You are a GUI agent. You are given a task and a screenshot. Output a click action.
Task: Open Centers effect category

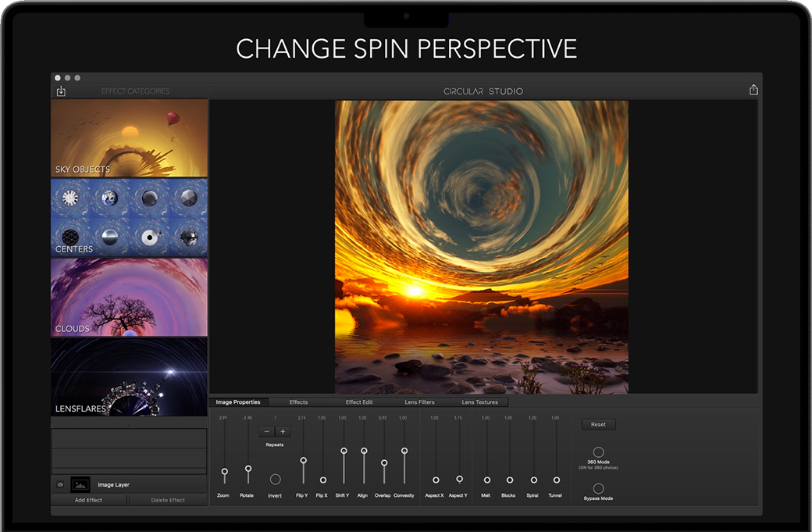[129, 217]
